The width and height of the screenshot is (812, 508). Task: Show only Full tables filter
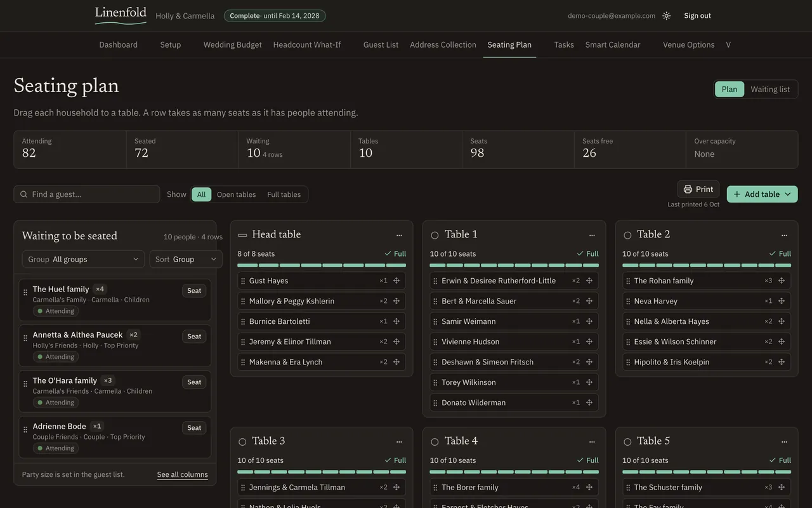coord(284,194)
